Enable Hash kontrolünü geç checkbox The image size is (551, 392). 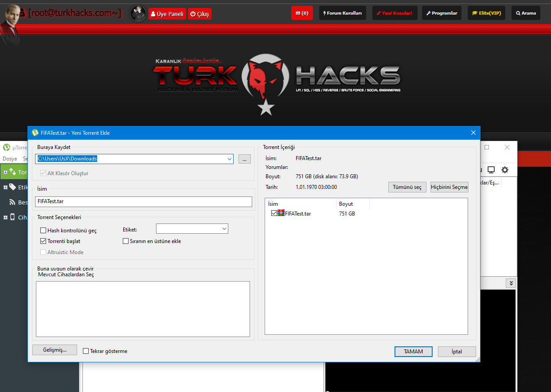pyautogui.click(x=43, y=231)
